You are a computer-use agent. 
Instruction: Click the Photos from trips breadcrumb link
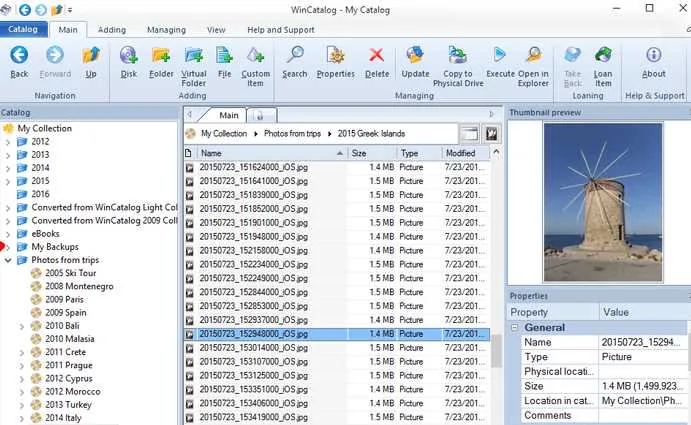[292, 134]
